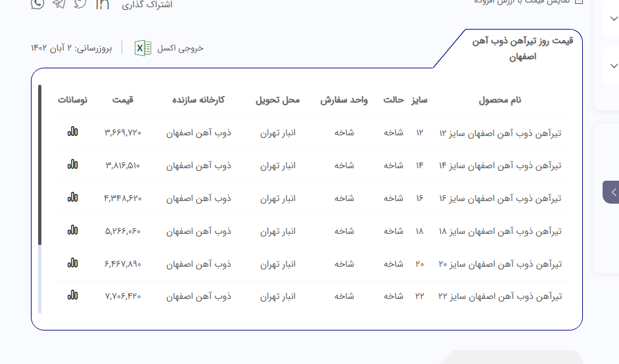This screenshot has height=364, width=619.
Task: Click the table's vertical scrollbar track
Action: pos(39,279)
